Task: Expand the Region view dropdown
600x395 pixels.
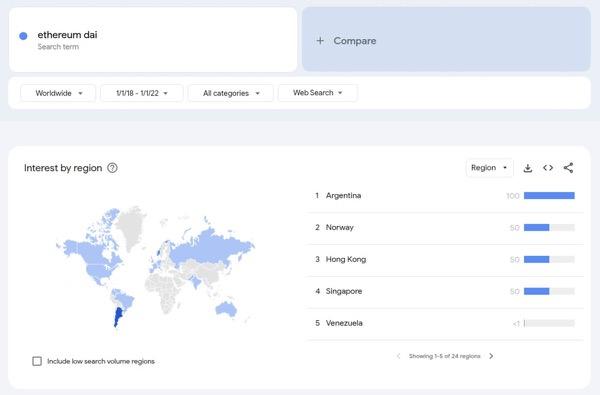Action: [x=489, y=168]
